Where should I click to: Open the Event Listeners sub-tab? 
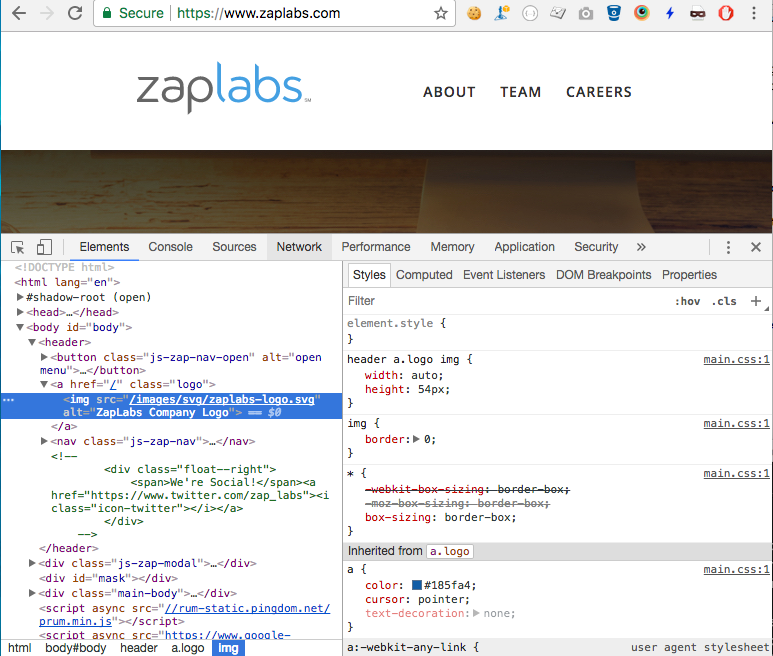click(504, 275)
